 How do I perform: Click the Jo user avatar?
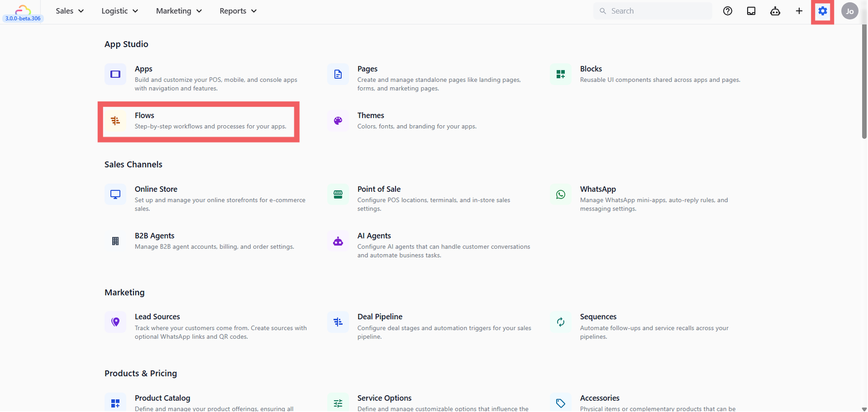(850, 11)
